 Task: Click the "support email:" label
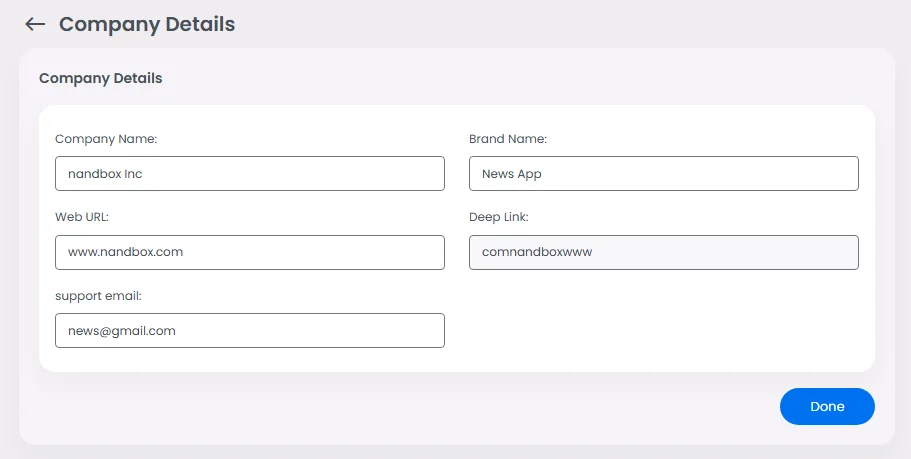point(99,296)
